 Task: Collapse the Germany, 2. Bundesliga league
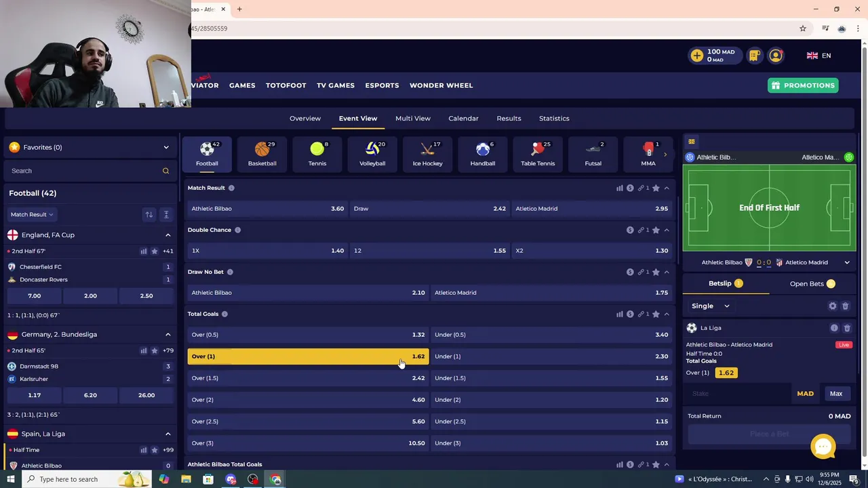tap(168, 334)
